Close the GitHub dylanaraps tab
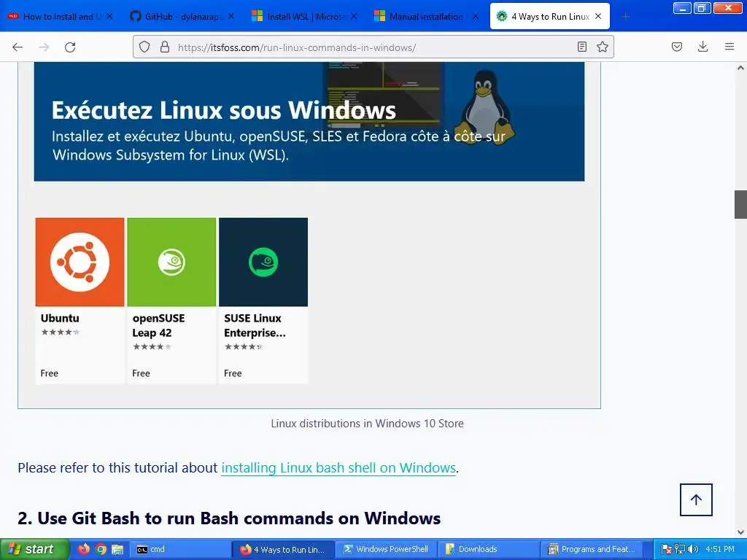The image size is (747, 560). pyautogui.click(x=231, y=16)
